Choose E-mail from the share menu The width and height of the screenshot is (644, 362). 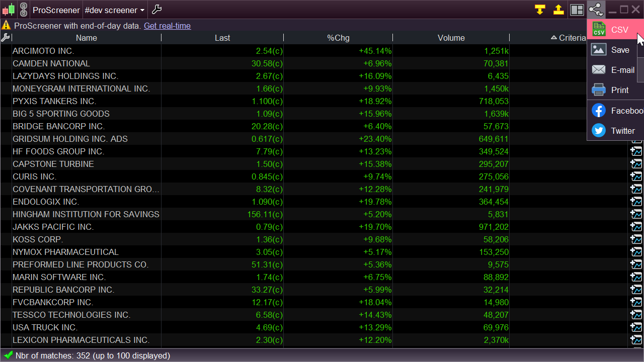(x=615, y=70)
